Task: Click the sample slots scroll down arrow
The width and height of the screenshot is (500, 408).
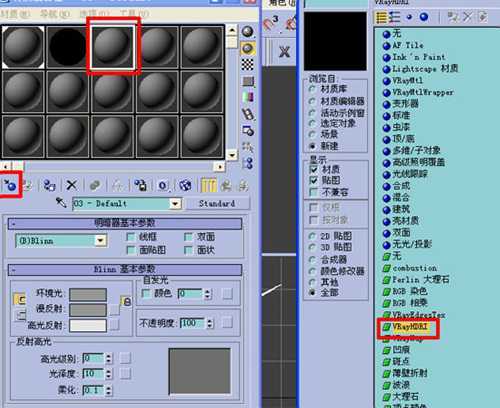Action: [x=232, y=155]
